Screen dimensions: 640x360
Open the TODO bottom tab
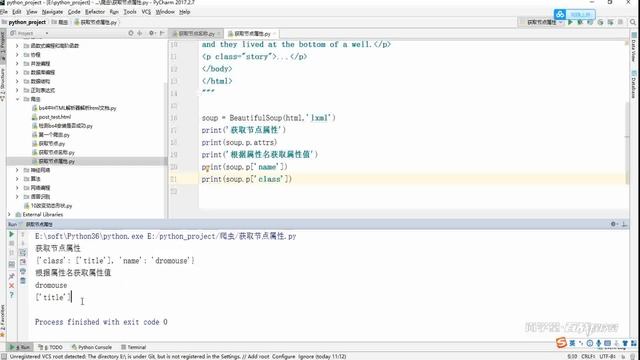[51, 347]
